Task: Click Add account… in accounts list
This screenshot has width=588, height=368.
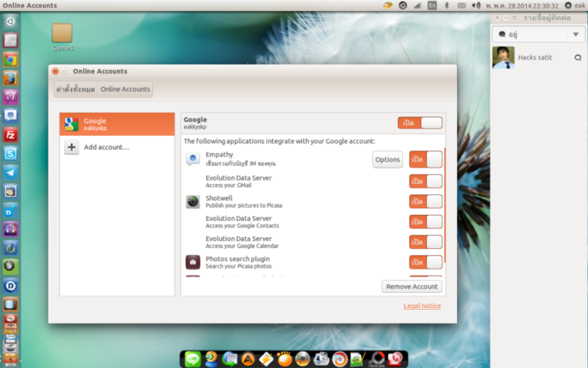Action: (117, 146)
